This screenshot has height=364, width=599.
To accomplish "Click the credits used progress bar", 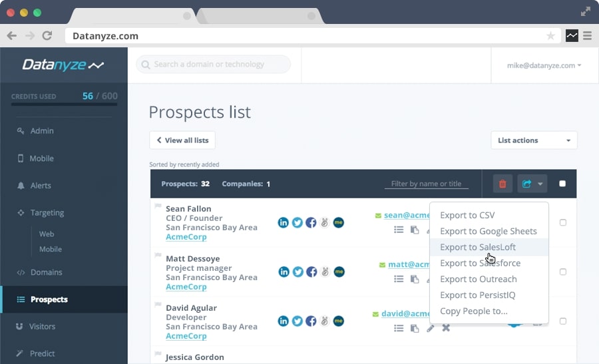I will coord(64,104).
